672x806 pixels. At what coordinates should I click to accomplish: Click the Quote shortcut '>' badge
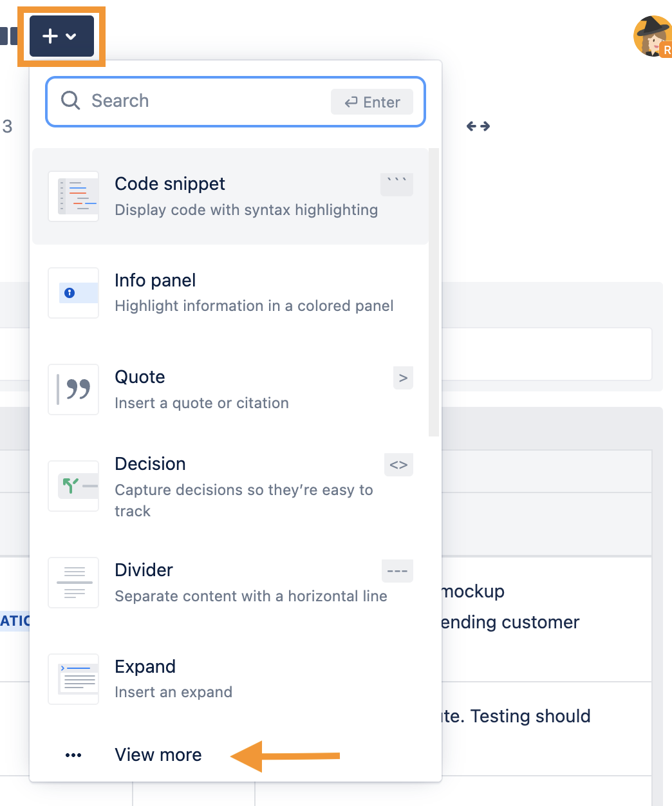(403, 378)
